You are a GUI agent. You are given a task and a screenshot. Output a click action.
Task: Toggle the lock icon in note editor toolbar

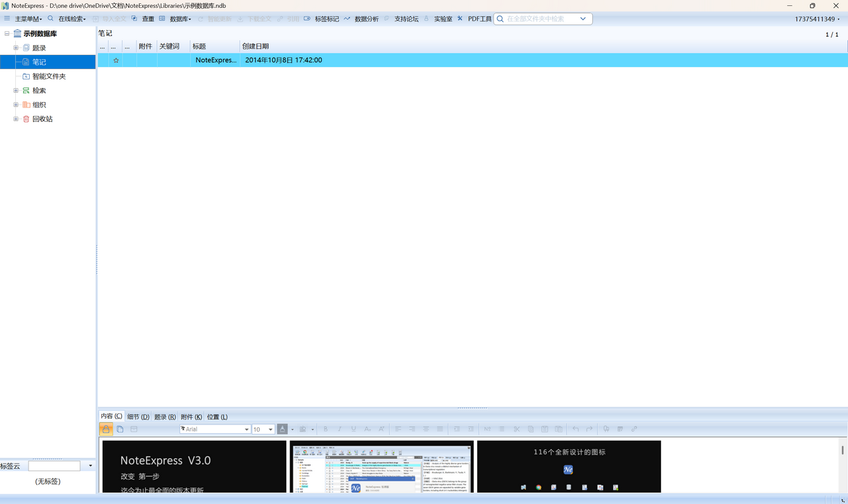[x=106, y=429]
